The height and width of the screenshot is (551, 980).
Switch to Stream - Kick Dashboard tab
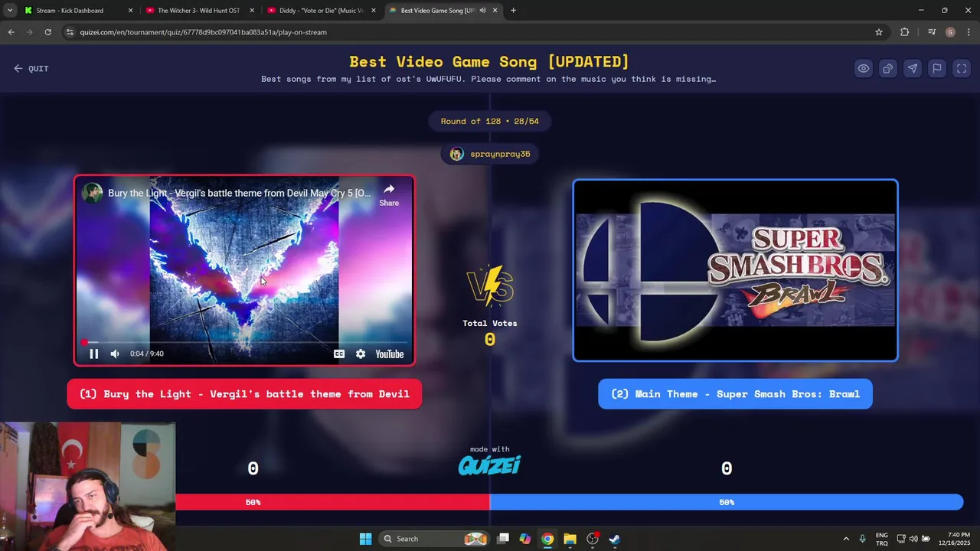coord(77,11)
